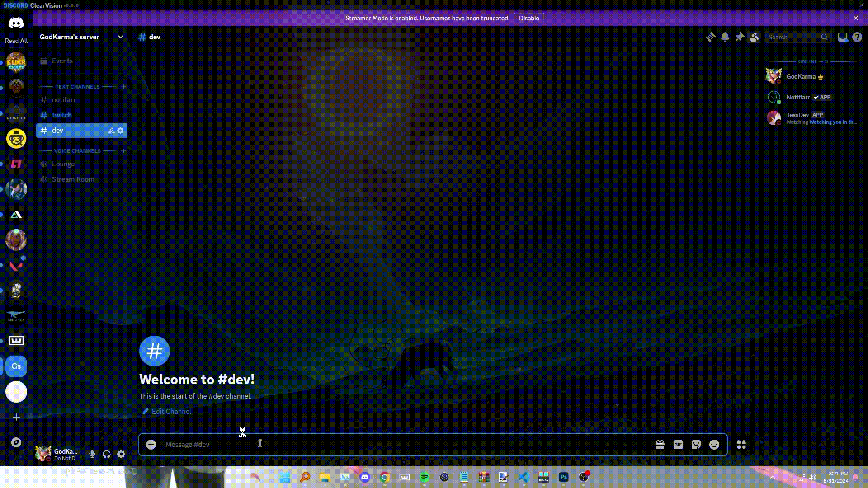Open Spotify from the taskbar

424,477
